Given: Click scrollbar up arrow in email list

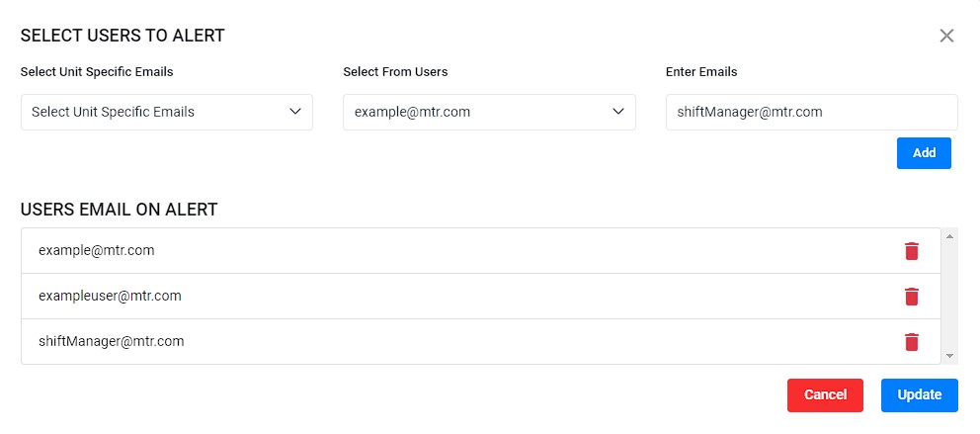Looking at the screenshot, I should (949, 235).
